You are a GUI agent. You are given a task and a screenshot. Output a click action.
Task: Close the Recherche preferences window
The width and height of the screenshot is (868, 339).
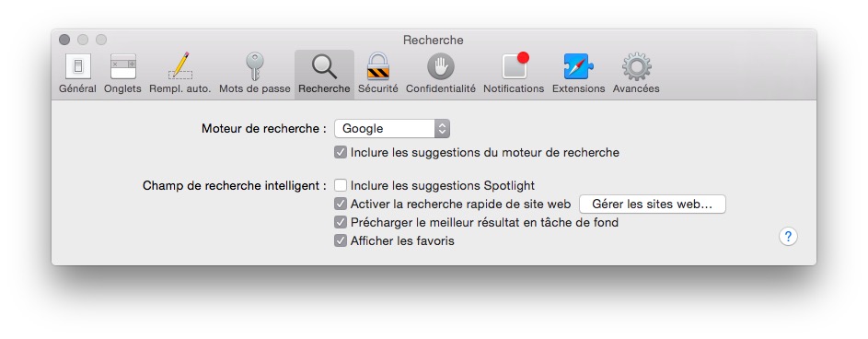click(x=64, y=40)
